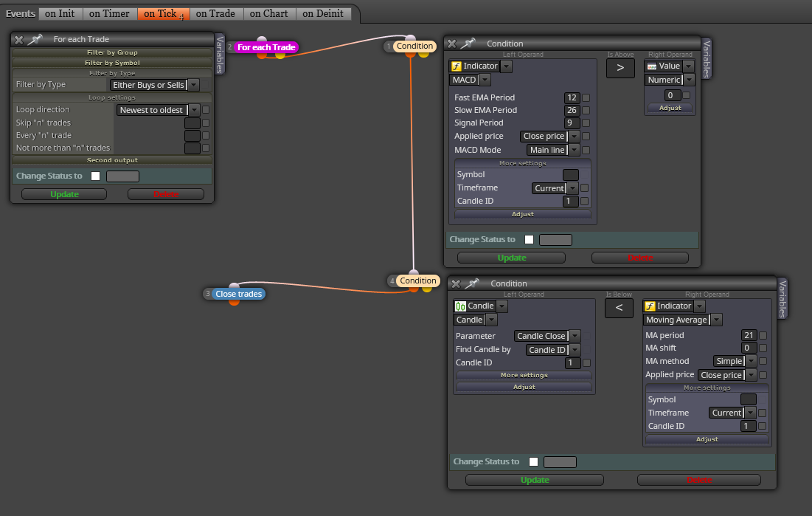812x516 pixels.
Task: Click yellow output connector of Condition node 1
Action: click(423, 53)
